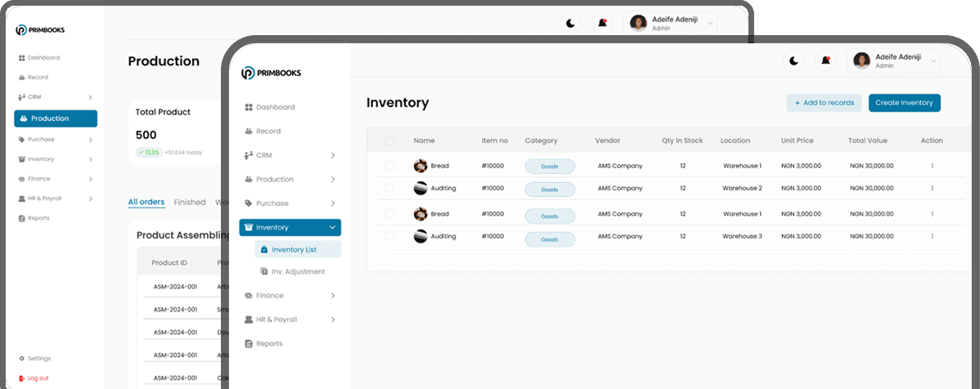
Task: Expand HR & Payroll chevron in Inventory window
Action: (332, 320)
